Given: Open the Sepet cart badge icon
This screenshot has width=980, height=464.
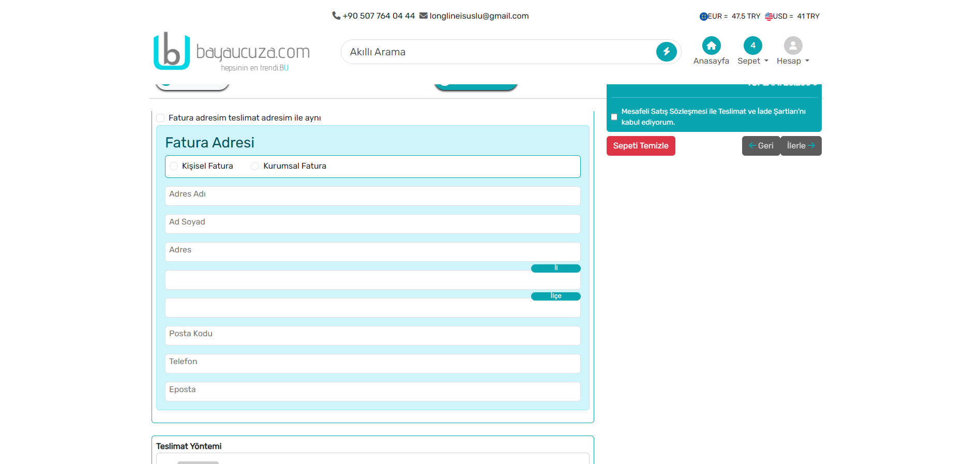Looking at the screenshot, I should [752, 46].
